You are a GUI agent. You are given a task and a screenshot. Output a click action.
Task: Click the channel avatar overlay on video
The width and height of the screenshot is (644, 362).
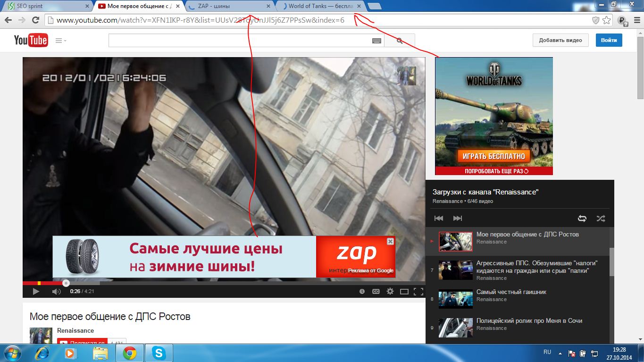point(407,76)
